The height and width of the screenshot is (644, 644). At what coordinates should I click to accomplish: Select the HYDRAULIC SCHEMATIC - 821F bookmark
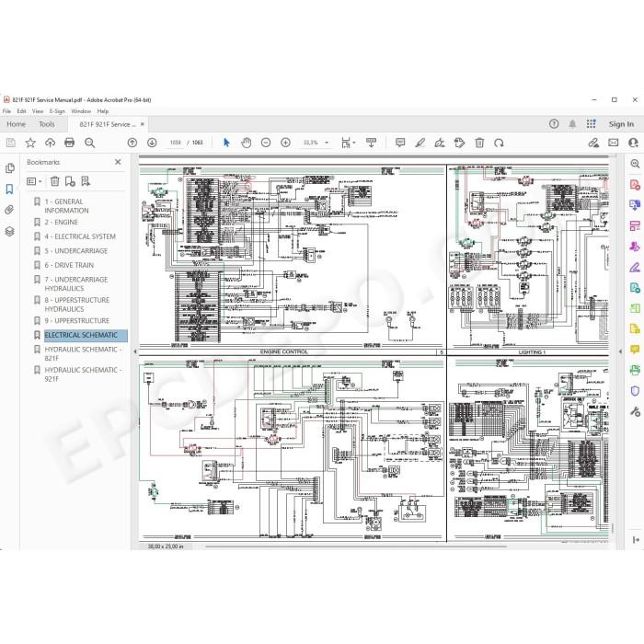click(x=83, y=353)
